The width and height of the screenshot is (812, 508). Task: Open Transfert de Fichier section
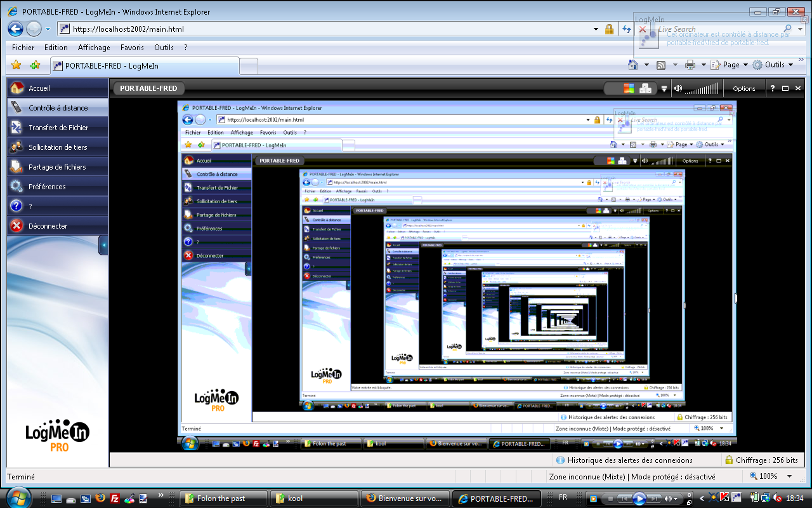[58, 127]
